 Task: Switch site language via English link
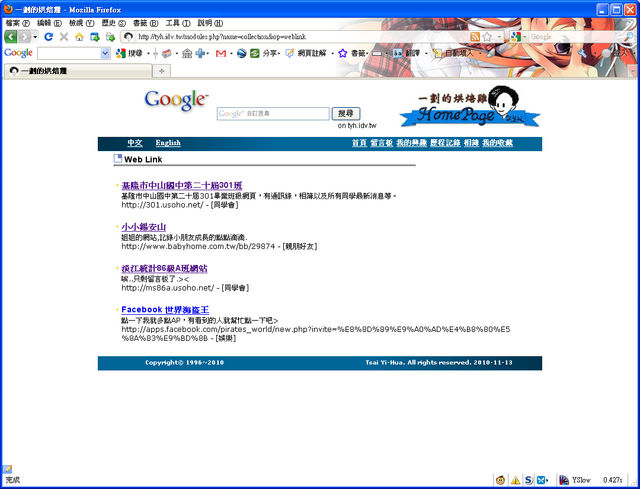click(168, 143)
